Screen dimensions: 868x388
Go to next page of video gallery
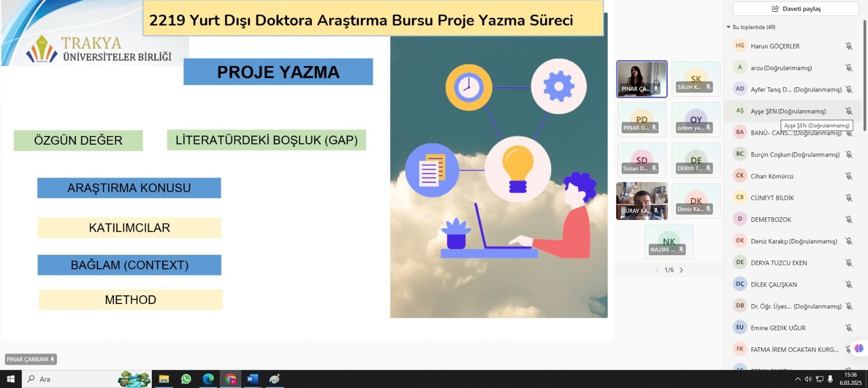(x=681, y=270)
